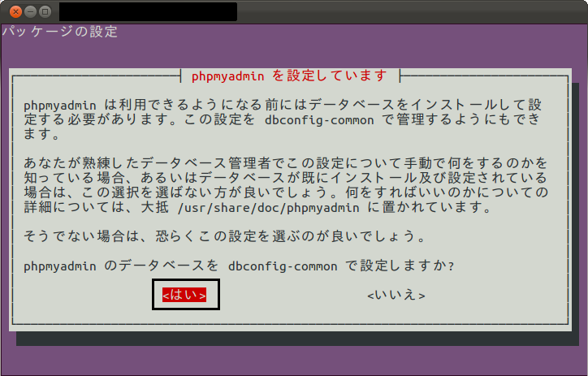This screenshot has height=376, width=588.
Task: Click the question line ending with '設定しますか?'
Action: pyautogui.click(x=239, y=266)
